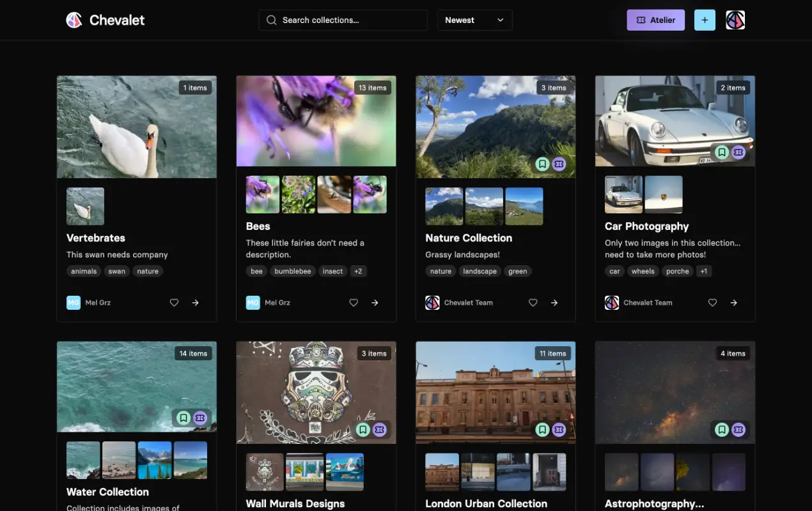Open the Atelier button
Screen dimensions: 812x511
[655, 20]
